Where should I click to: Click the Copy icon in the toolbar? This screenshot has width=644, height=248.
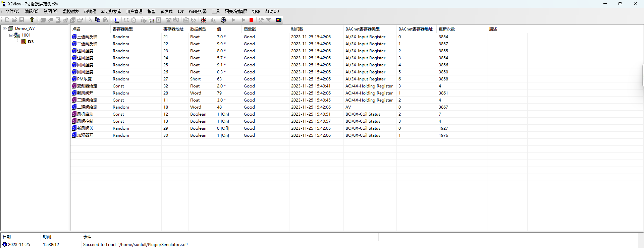98,20
